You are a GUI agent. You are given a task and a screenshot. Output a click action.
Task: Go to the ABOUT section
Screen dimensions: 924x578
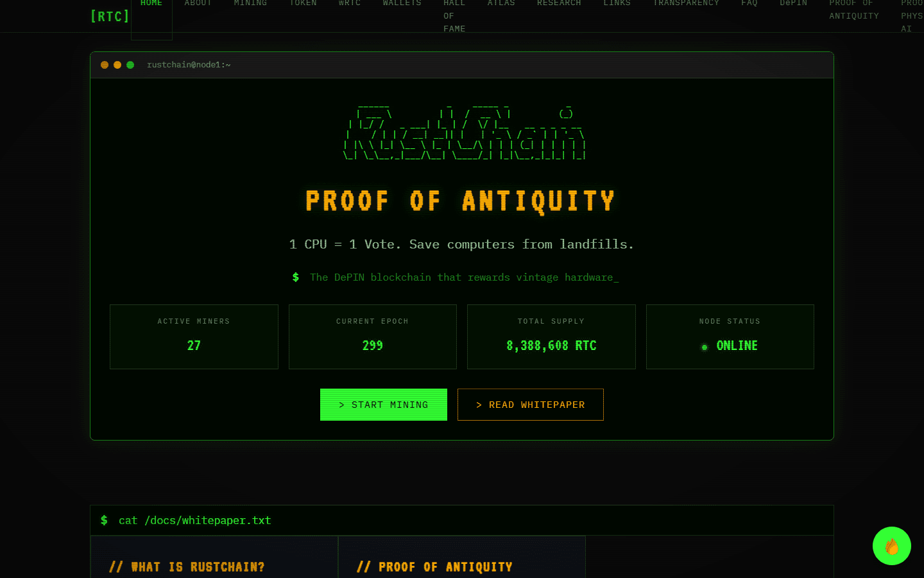[198, 3]
